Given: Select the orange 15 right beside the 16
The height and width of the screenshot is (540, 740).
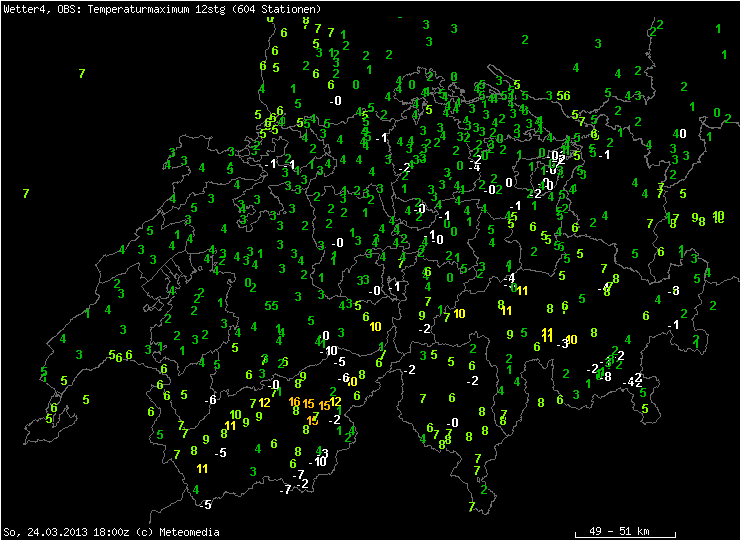Looking at the screenshot, I should point(309,404).
